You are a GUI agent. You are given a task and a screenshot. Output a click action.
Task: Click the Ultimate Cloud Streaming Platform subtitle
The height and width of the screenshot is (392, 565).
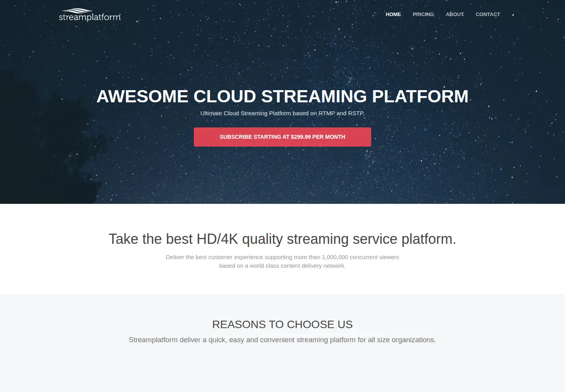pos(282,113)
